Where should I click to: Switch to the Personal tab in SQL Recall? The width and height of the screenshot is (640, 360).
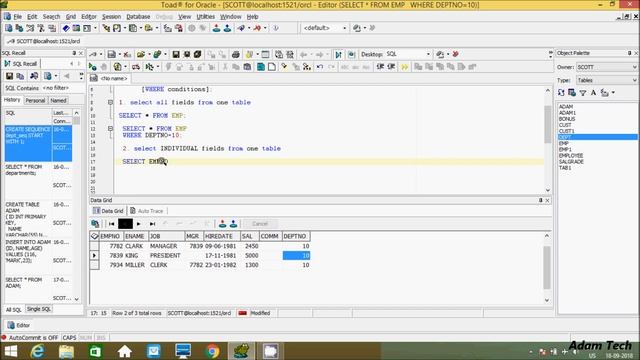(x=36, y=100)
